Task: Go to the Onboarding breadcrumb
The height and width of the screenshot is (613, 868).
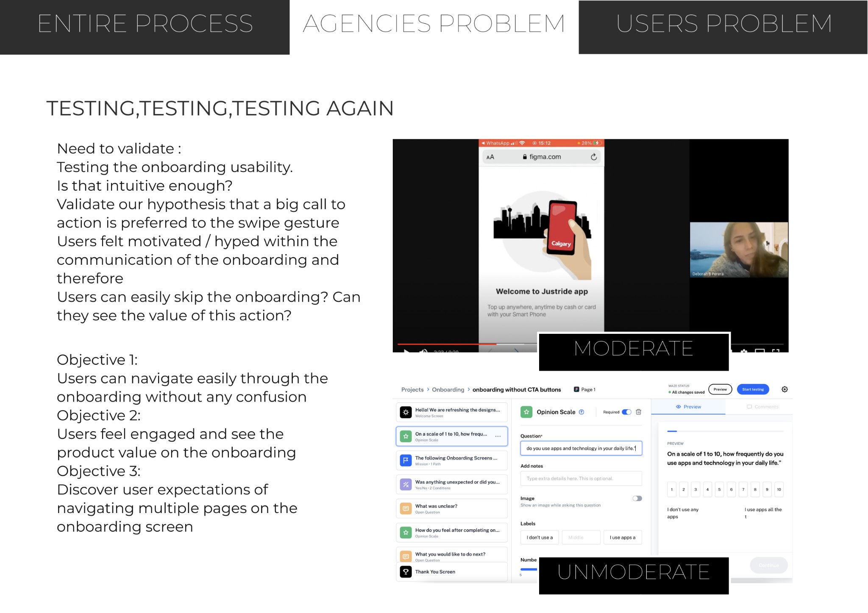Action: (x=448, y=389)
